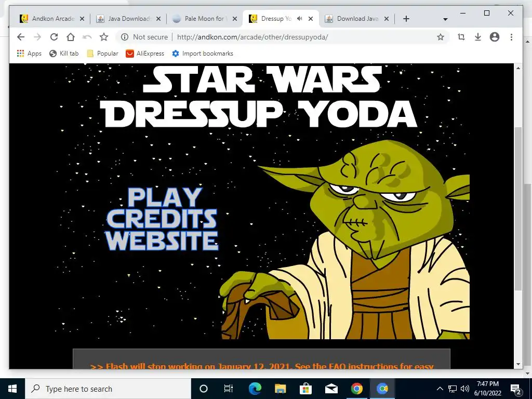Click the orange Flash warning notice text

click(x=262, y=366)
